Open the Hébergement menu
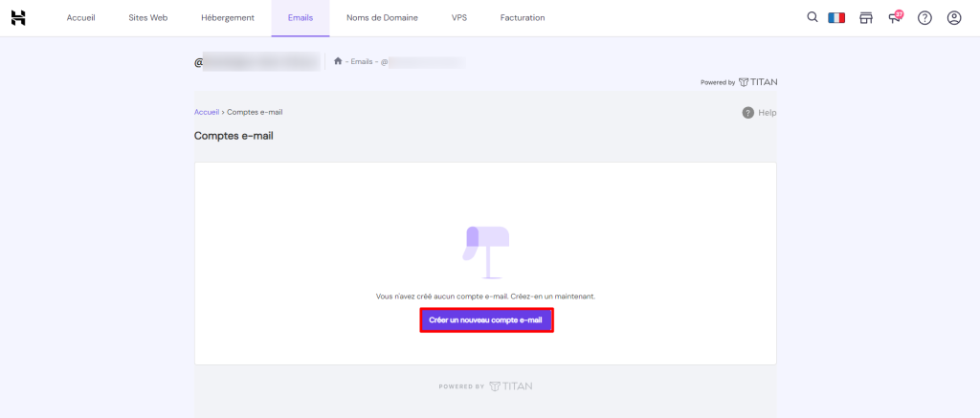The image size is (980, 418). (228, 17)
